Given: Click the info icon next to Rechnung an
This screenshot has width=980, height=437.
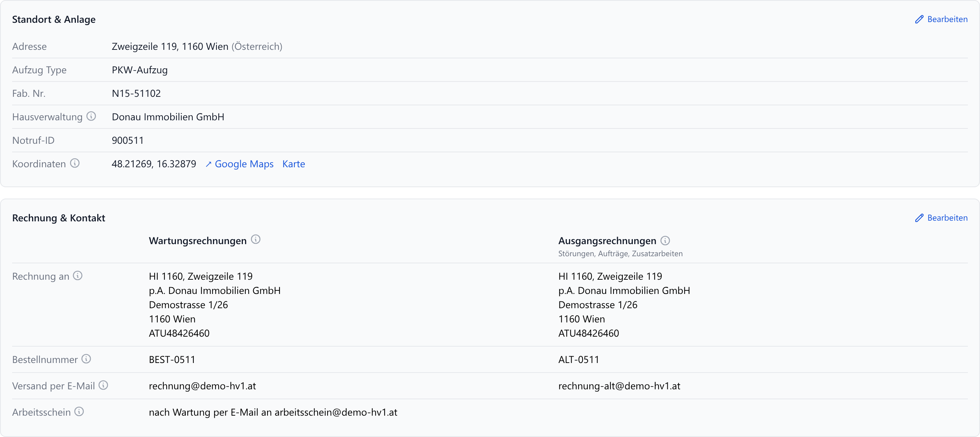Looking at the screenshot, I should click(78, 276).
